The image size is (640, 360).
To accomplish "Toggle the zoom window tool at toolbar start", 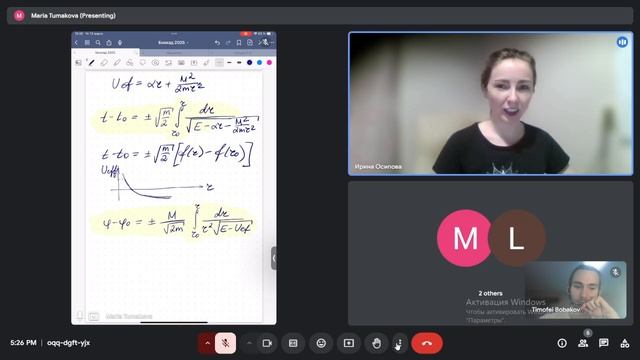I will point(78,62).
